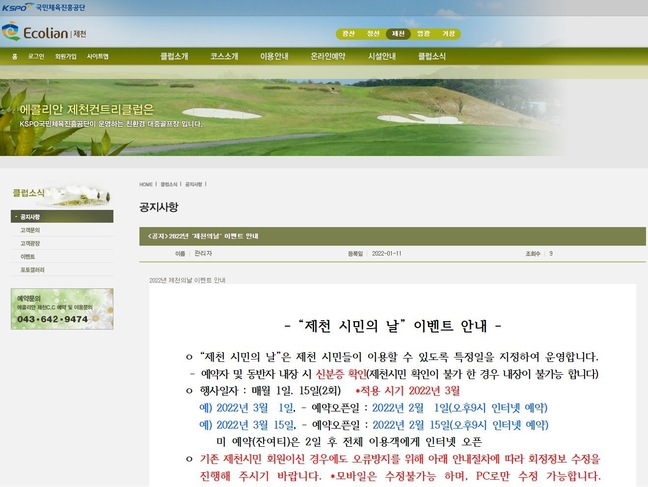Screen dimensions: 648x487
Task: Click HOME in the breadcrumb
Action: point(146,184)
